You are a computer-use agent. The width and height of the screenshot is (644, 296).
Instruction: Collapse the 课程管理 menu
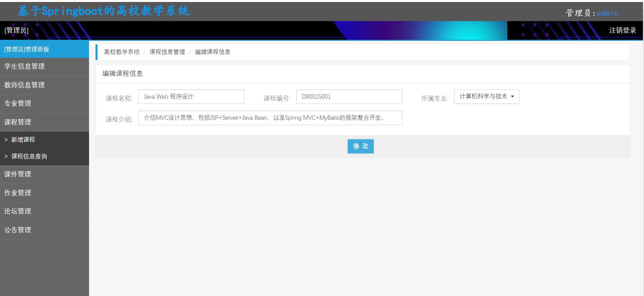45,122
